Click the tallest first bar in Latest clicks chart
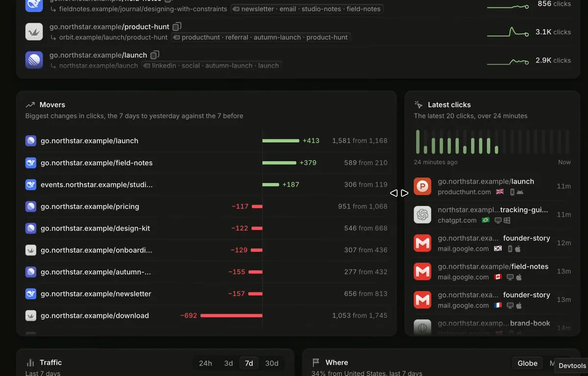The width and height of the screenshot is (588, 376). click(418, 142)
